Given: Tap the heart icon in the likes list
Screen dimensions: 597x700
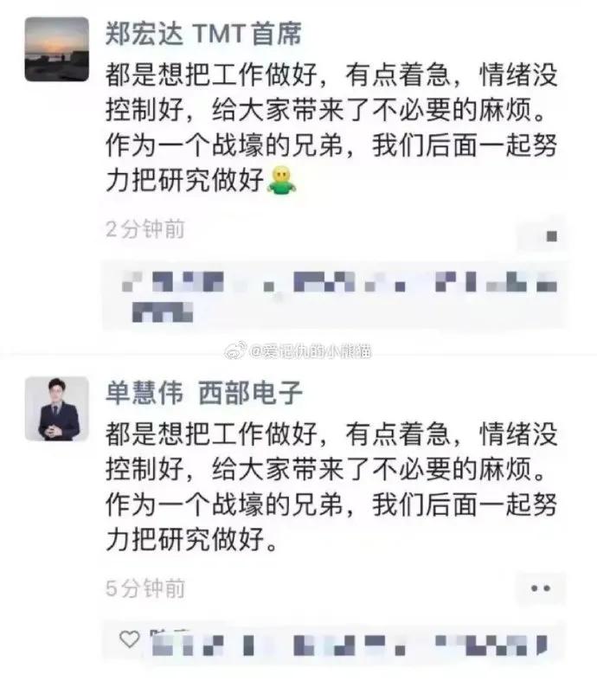Looking at the screenshot, I should click(130, 639).
